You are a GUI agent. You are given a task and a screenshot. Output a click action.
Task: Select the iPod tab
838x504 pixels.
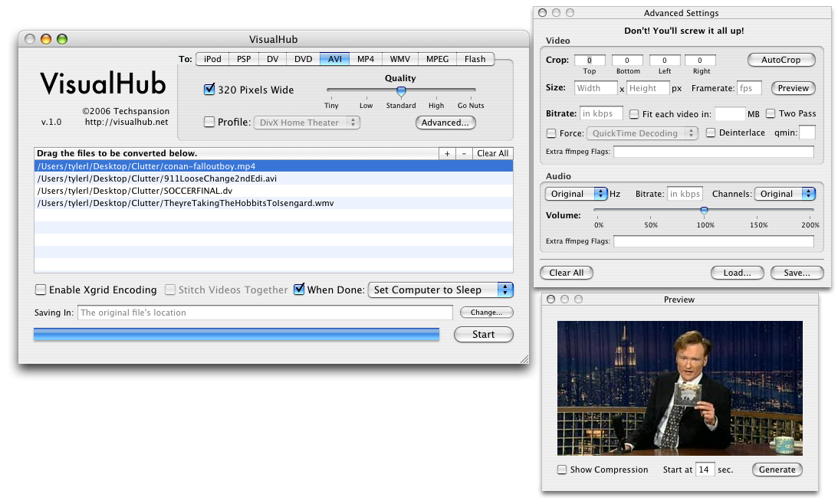point(212,59)
